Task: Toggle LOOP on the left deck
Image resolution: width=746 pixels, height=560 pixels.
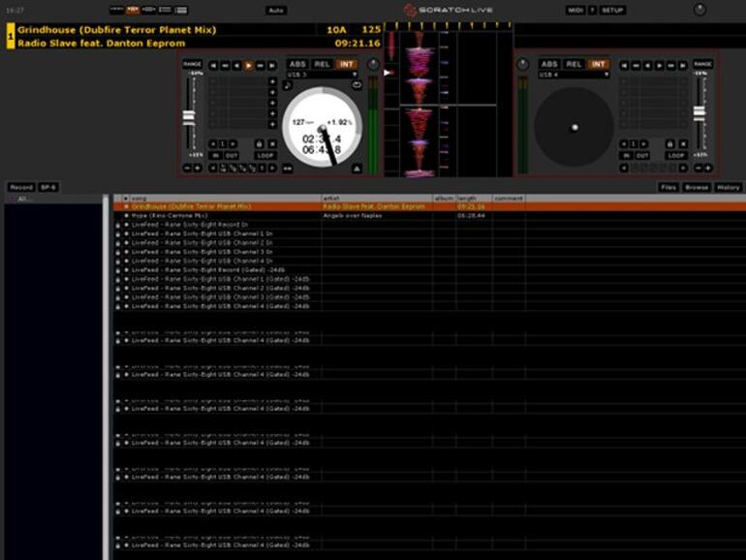Action: [x=265, y=155]
